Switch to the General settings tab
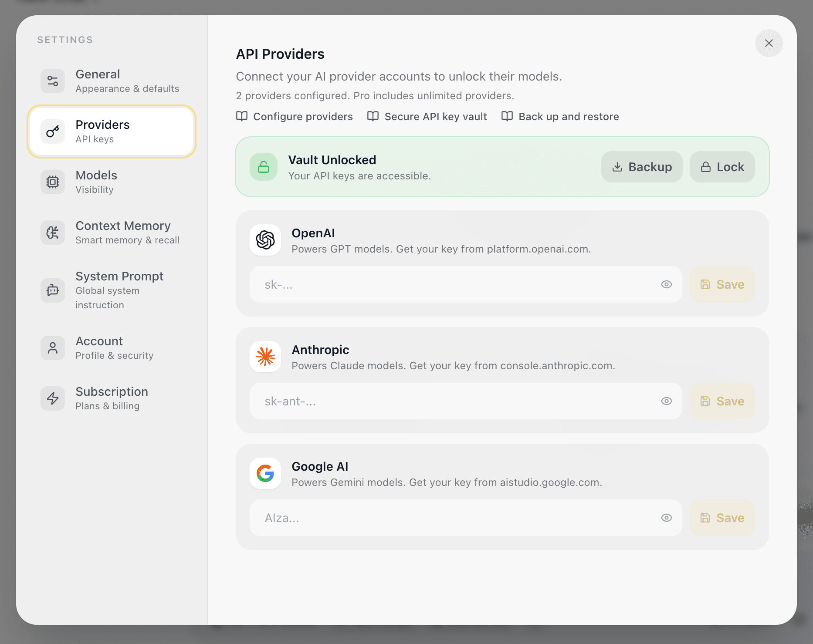This screenshot has width=813, height=644. (x=112, y=81)
